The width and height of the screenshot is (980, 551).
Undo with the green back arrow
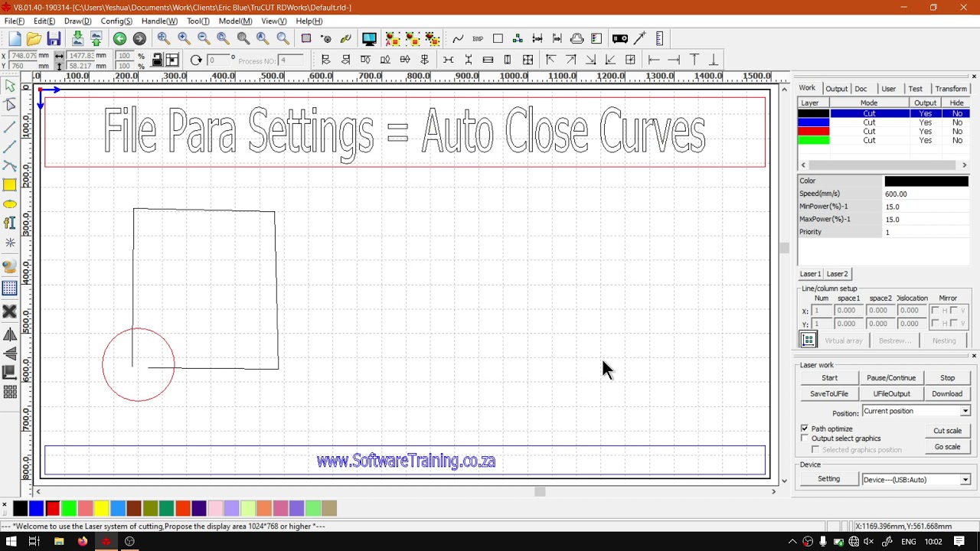(x=120, y=39)
